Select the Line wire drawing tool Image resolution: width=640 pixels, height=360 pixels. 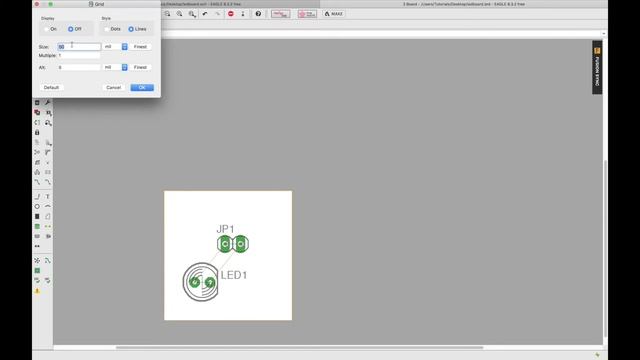[x=37, y=196]
